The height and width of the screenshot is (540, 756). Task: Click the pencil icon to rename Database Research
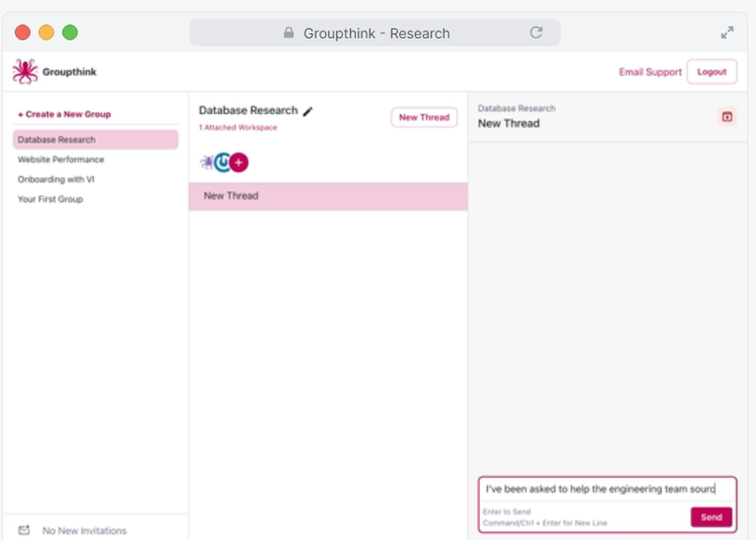click(x=308, y=110)
